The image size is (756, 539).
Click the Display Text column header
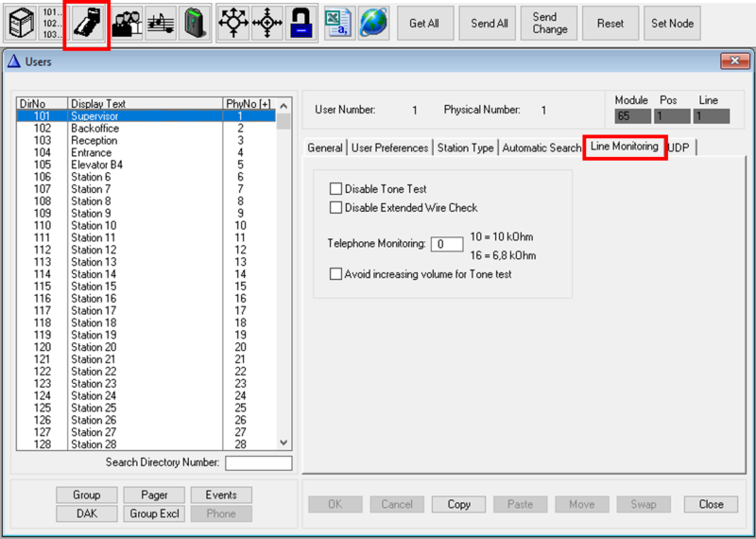tap(146, 103)
